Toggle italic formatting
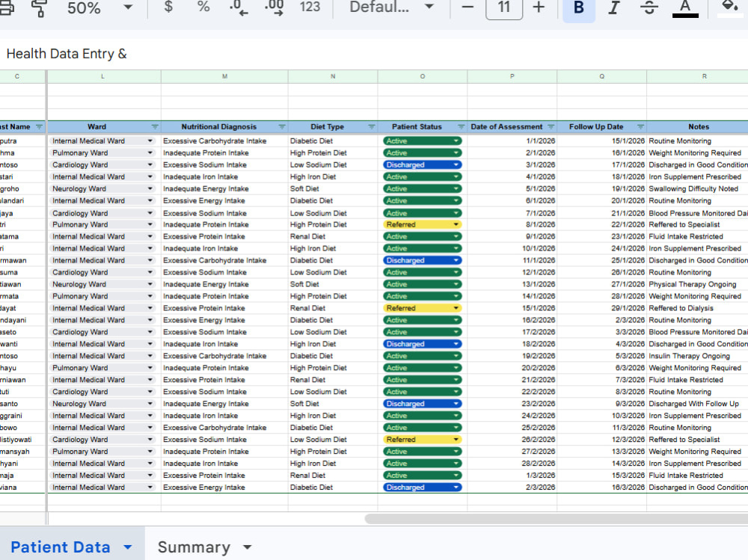Viewport: 748px width, 560px height. click(614, 7)
